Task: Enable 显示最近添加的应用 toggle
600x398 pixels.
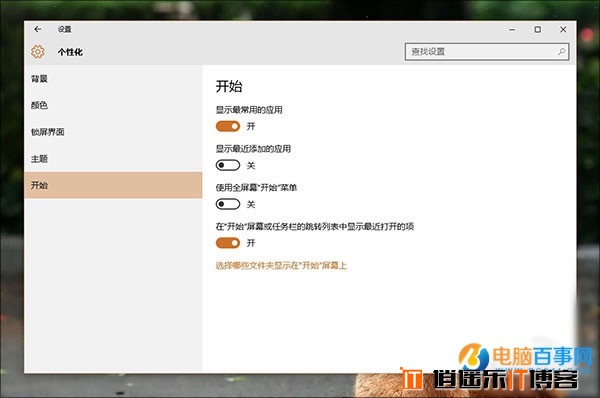Action: pyautogui.click(x=228, y=165)
